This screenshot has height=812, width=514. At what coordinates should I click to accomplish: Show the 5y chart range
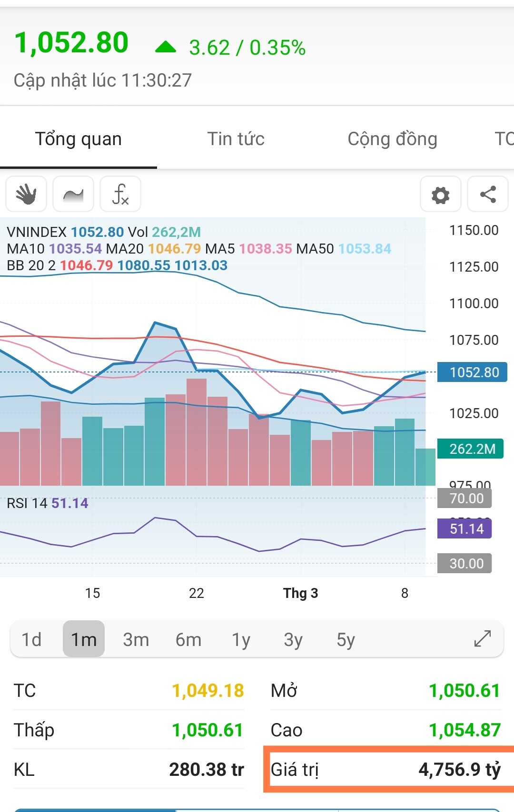pos(346,639)
